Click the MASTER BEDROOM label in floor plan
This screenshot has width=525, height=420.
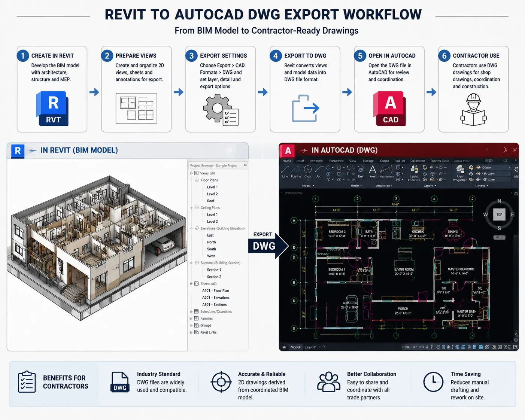coord(461,269)
